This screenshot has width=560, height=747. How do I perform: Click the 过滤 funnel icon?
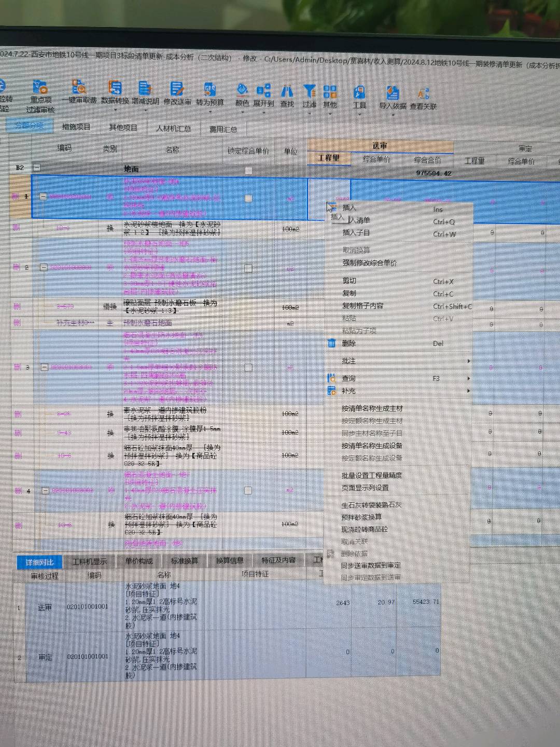coord(310,91)
